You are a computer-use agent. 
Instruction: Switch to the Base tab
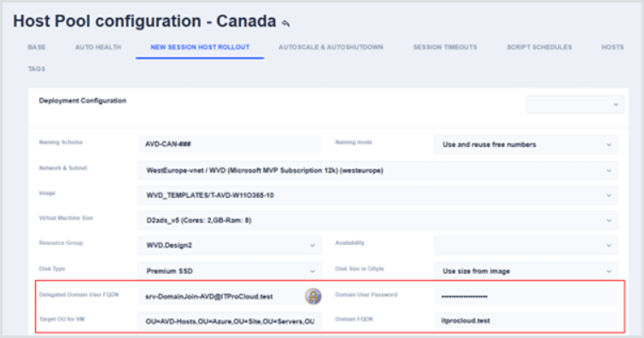coord(37,47)
